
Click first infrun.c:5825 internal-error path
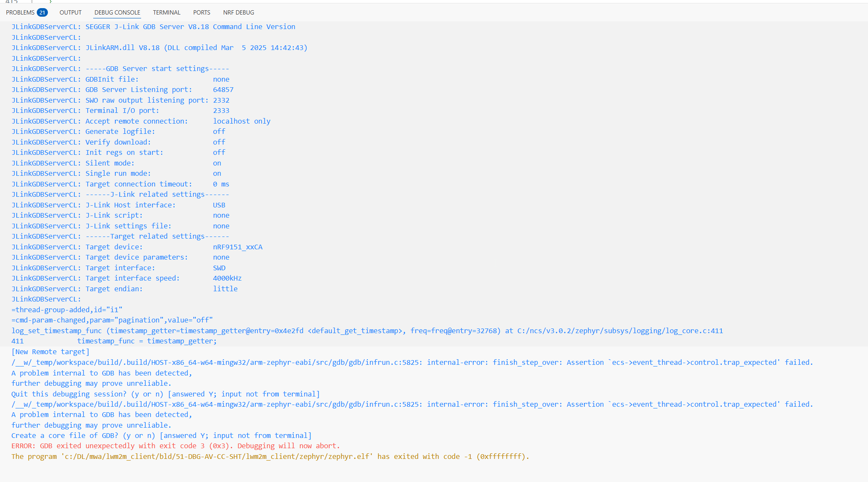(217, 362)
